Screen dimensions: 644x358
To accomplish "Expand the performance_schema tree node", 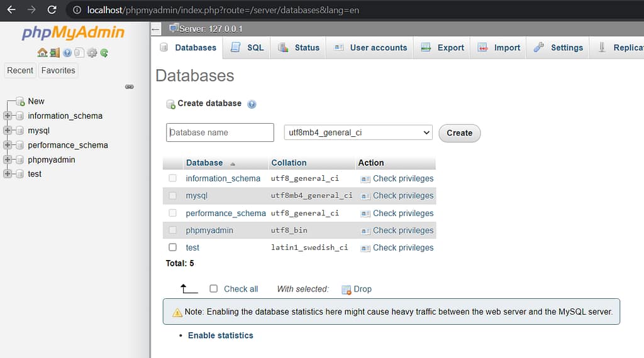I will click(x=8, y=145).
